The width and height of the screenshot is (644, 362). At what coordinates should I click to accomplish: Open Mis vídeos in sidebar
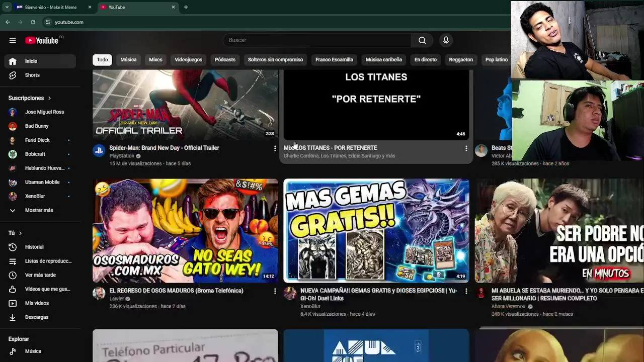pyautogui.click(x=40, y=303)
